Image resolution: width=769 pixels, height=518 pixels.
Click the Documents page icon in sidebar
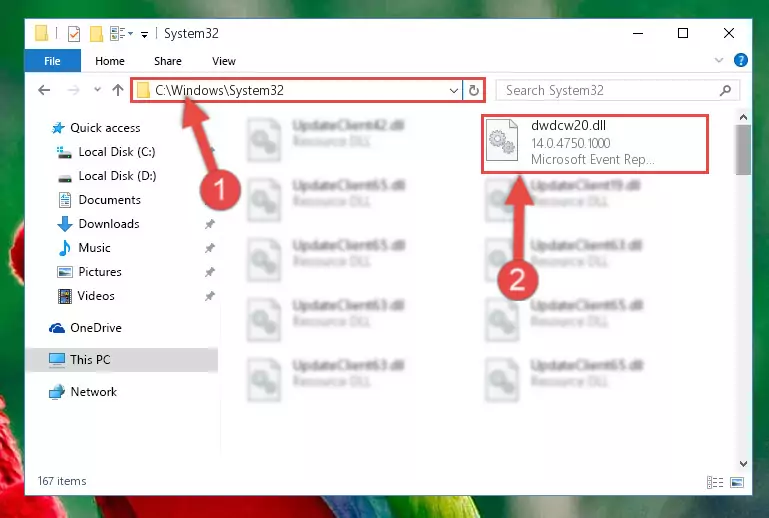[x=65, y=200]
